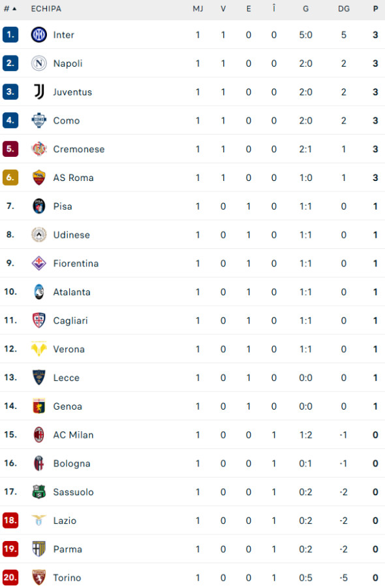Click the MJ column header
The height and width of the screenshot is (588, 385).
(198, 9)
